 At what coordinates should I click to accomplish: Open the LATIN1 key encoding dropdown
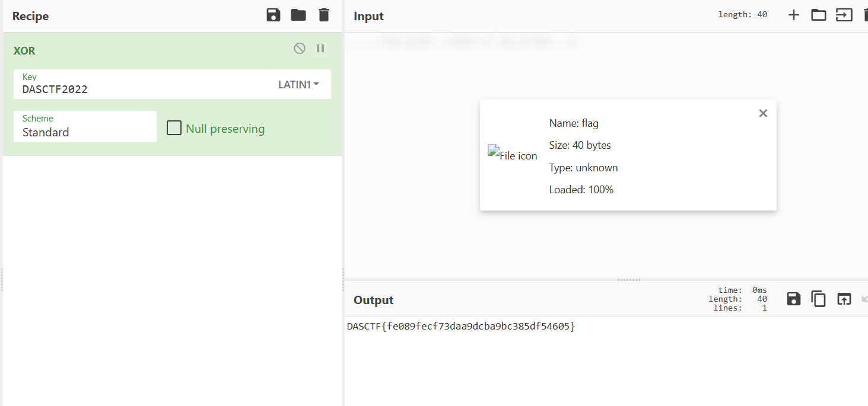coord(298,84)
